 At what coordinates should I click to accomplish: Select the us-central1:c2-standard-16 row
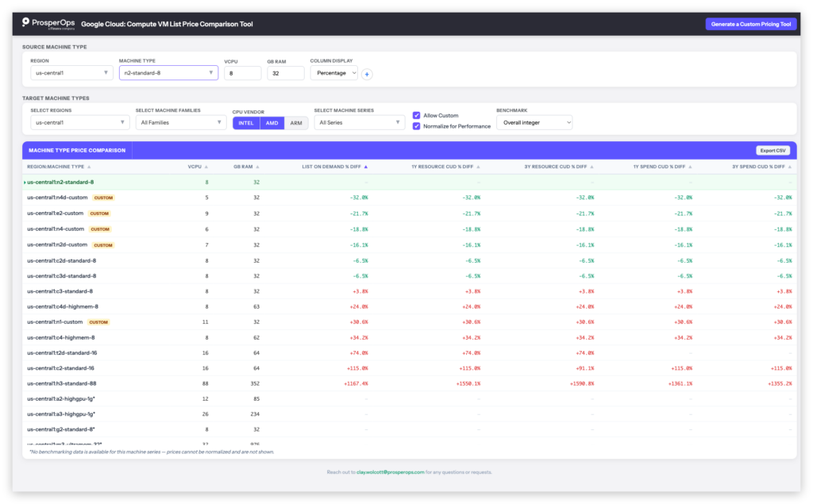point(409,368)
